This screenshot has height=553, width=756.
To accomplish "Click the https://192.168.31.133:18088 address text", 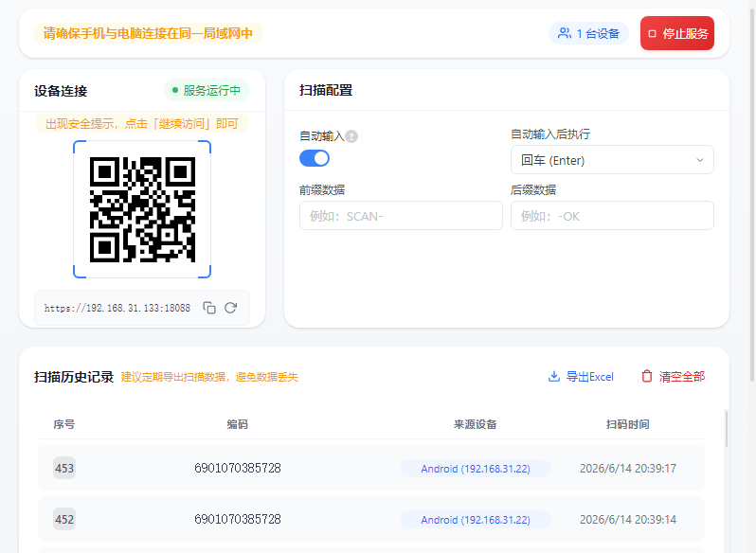I will coord(117,308).
